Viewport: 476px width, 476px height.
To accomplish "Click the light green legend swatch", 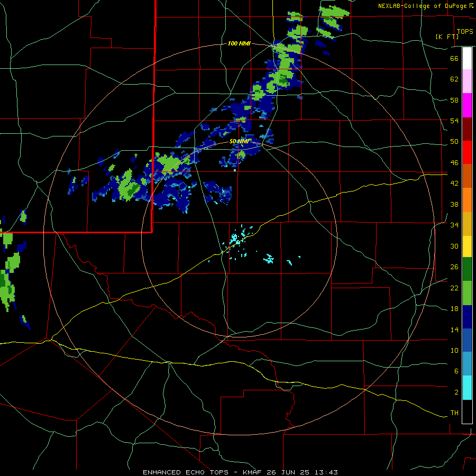I will point(467,293).
